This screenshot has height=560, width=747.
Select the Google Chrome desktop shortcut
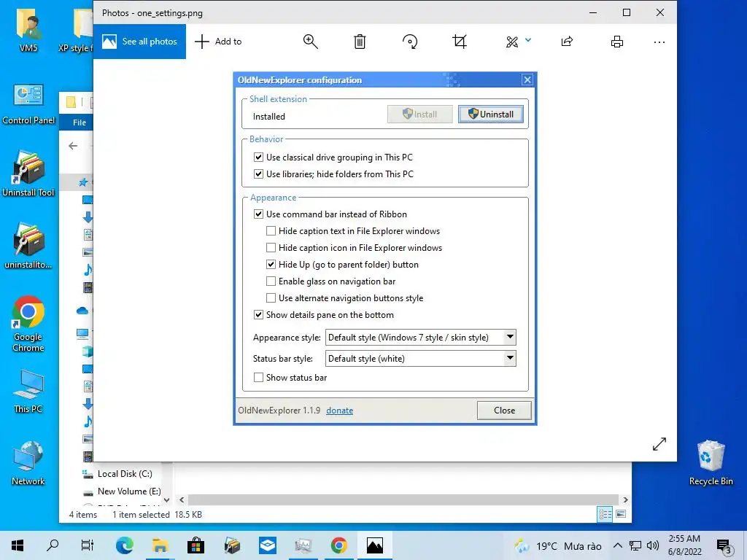coord(28,324)
